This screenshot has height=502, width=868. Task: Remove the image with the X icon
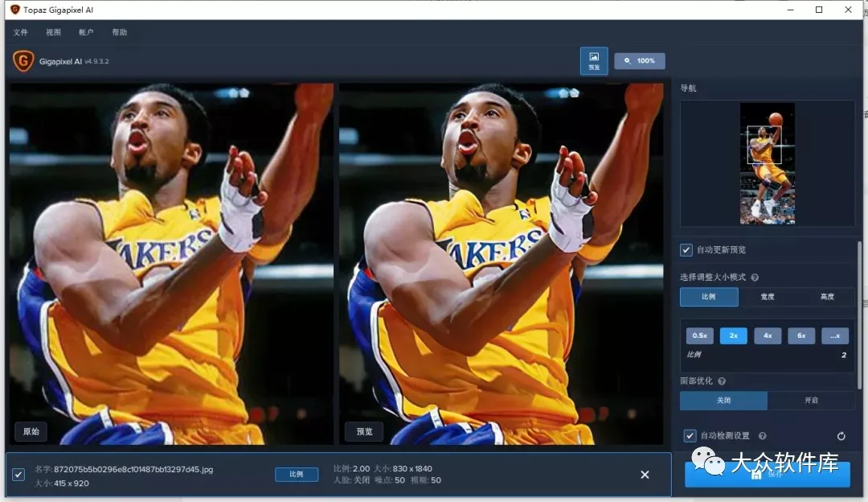[x=645, y=475]
